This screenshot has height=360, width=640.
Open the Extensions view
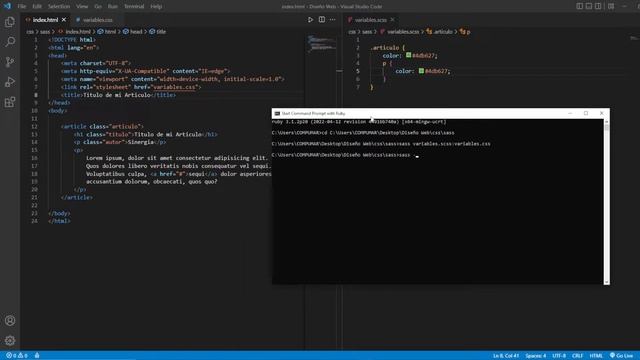point(10,102)
